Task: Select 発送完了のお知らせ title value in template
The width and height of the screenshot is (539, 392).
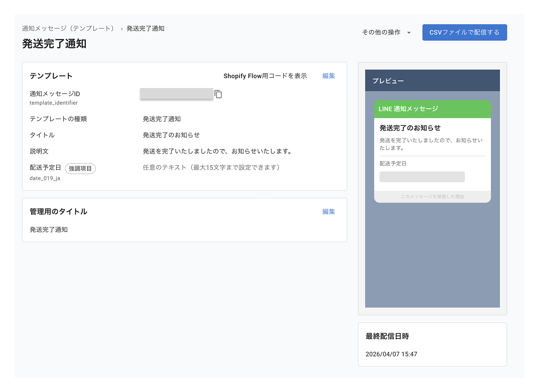Action: (171, 135)
